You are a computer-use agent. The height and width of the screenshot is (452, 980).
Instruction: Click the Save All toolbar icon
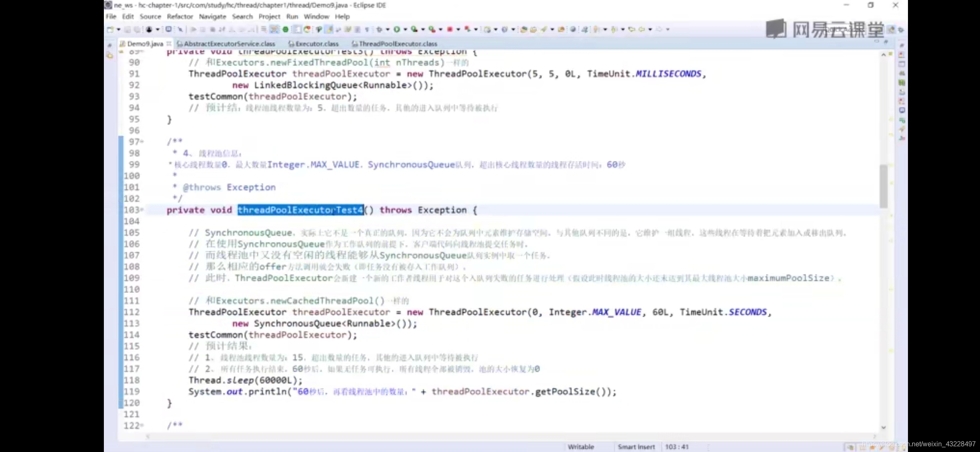tap(137, 29)
